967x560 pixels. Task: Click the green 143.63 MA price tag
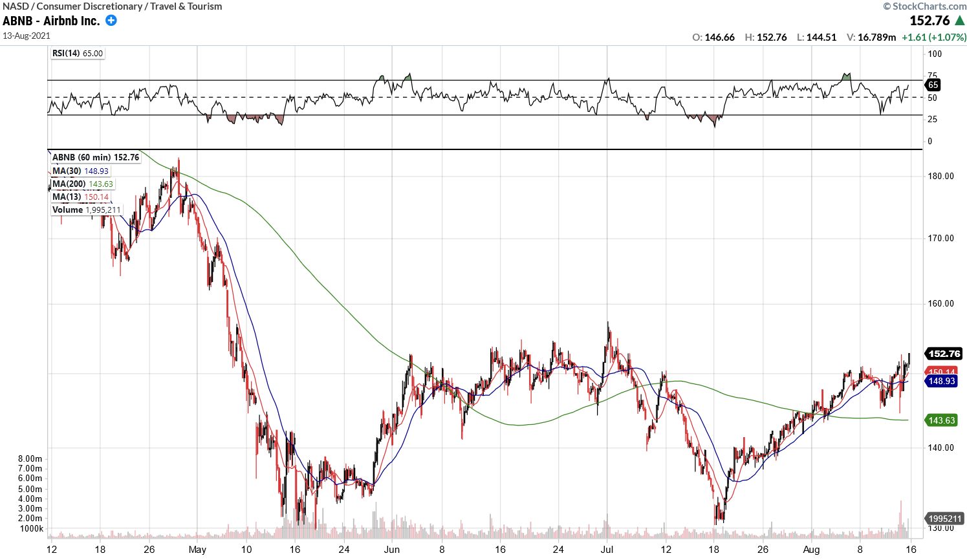[942, 420]
